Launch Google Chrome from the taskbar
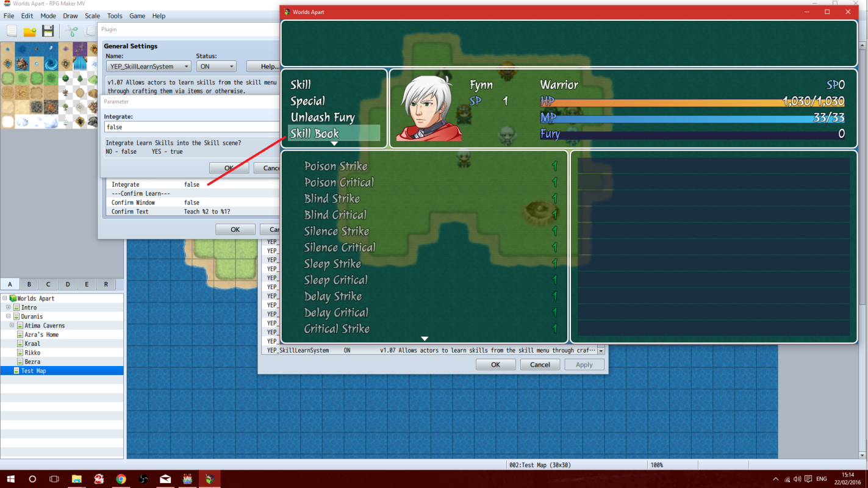 click(x=121, y=479)
